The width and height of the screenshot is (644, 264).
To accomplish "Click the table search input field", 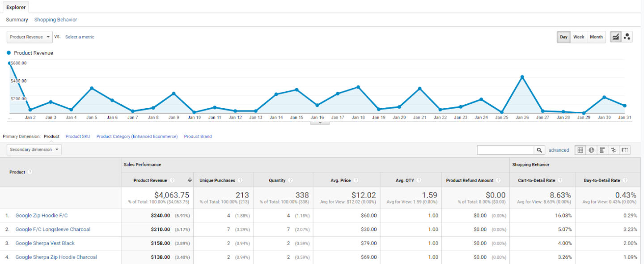I will pyautogui.click(x=505, y=150).
